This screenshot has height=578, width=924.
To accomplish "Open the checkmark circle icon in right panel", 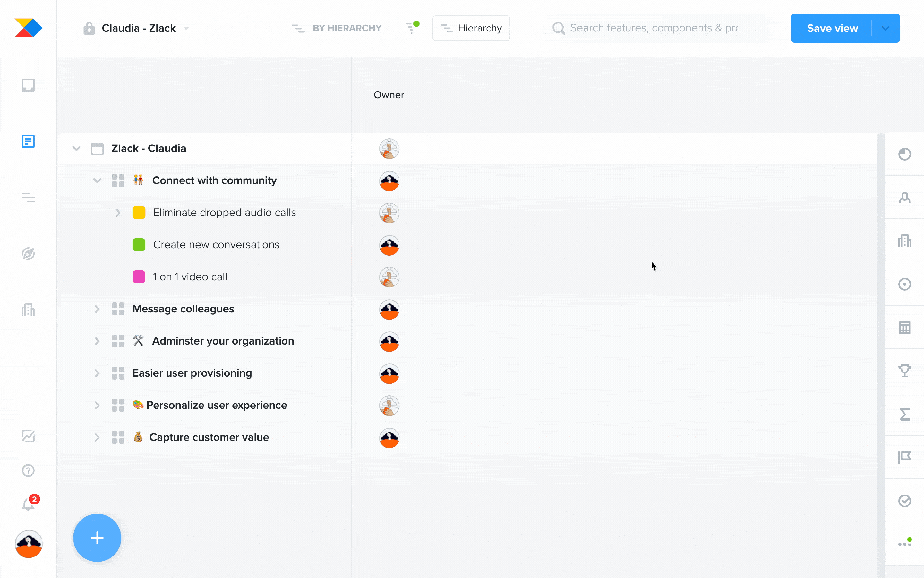I will [904, 501].
